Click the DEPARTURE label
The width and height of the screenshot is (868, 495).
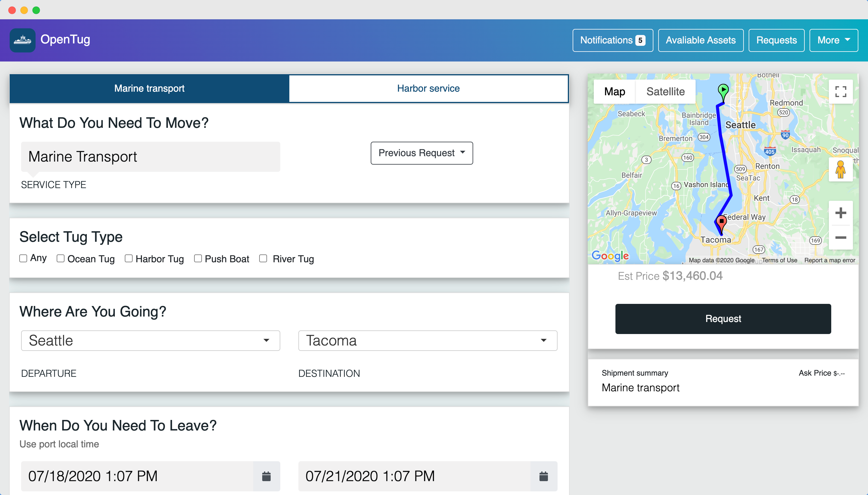pyautogui.click(x=49, y=373)
